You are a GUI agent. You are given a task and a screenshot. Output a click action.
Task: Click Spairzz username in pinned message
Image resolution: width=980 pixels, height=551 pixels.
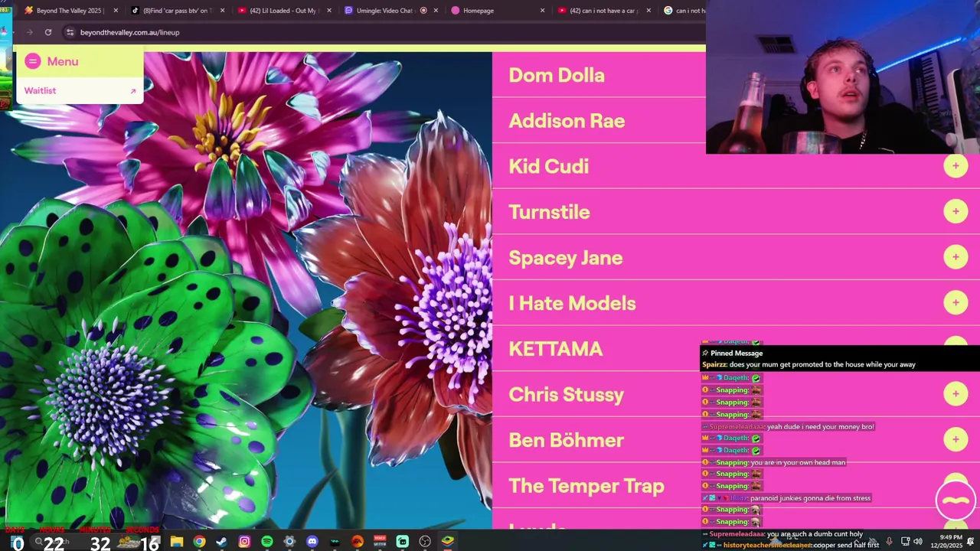714,364
